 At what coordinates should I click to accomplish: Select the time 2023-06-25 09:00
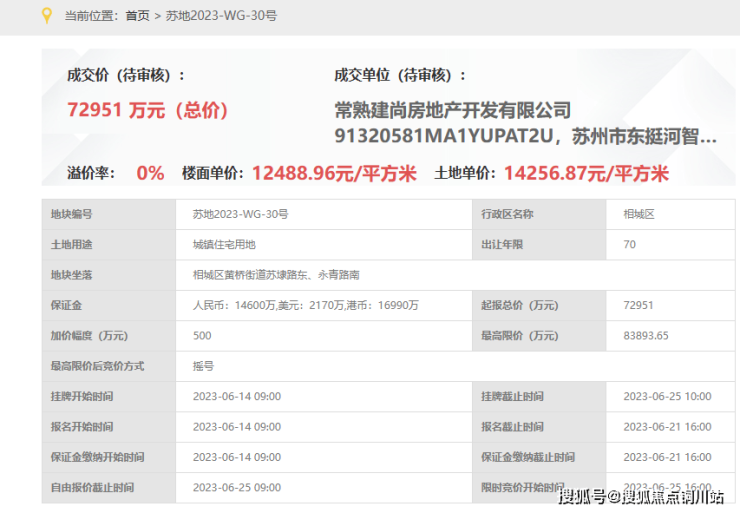pyautogui.click(x=237, y=488)
